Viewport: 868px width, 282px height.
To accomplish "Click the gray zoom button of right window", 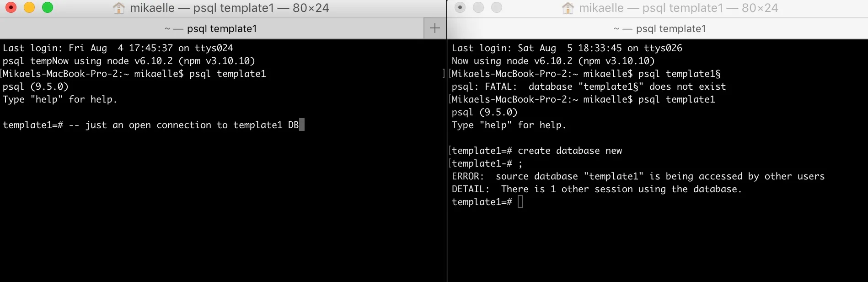I will click(x=497, y=7).
